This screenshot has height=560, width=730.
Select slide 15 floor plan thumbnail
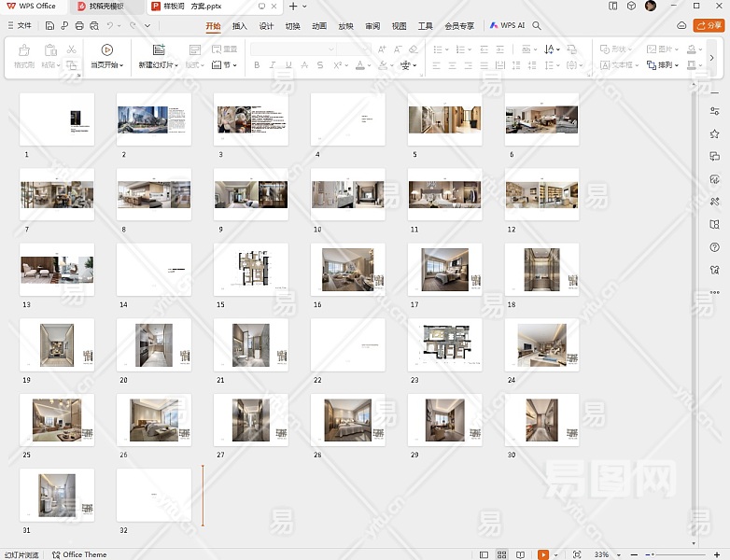tap(250, 270)
